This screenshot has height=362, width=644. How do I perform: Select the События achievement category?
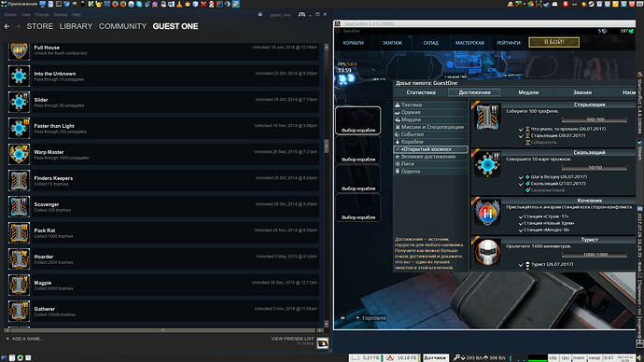(x=430, y=134)
